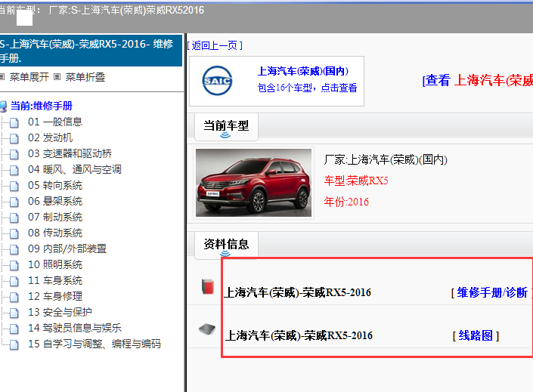The image size is (533, 392).
Task: Click the page icon beside 12 车身修理
Action: [14, 297]
